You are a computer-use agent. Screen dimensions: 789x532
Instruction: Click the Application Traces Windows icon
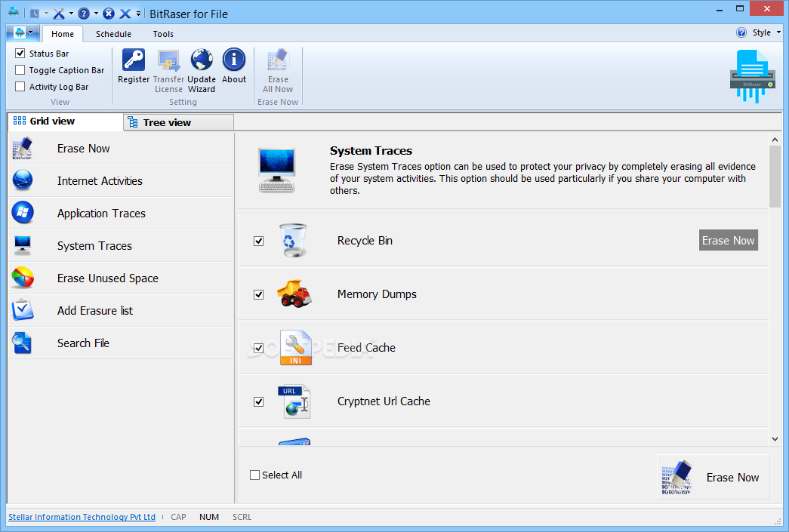23,213
